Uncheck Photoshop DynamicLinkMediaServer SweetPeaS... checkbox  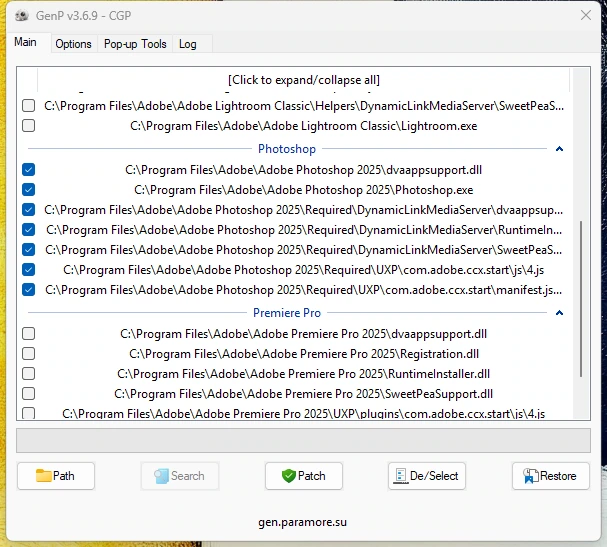28,249
